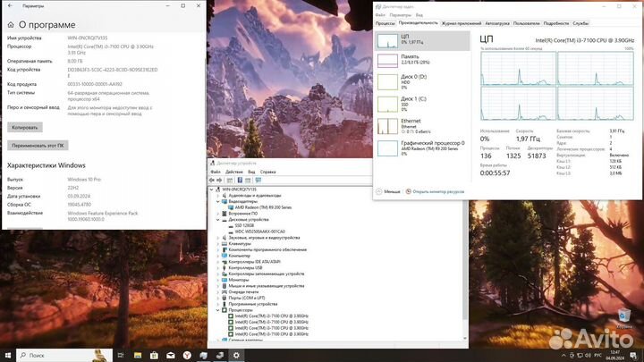Collapse the Дисковые устройства node

click(x=217, y=219)
